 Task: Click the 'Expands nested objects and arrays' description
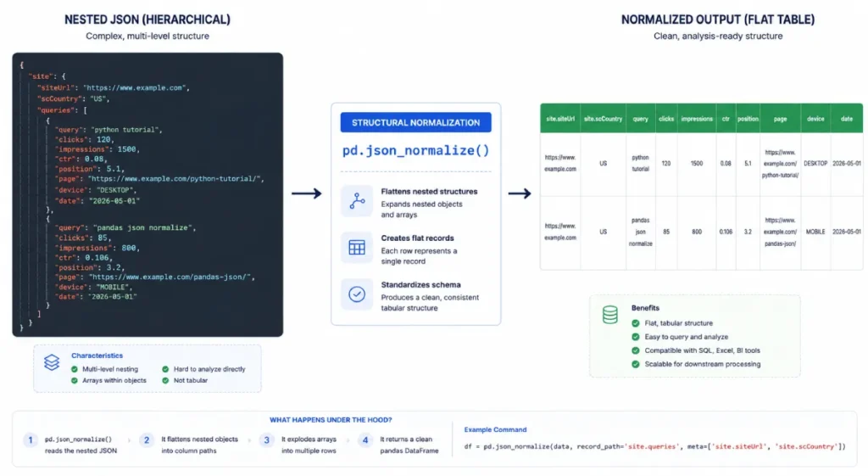pos(422,210)
